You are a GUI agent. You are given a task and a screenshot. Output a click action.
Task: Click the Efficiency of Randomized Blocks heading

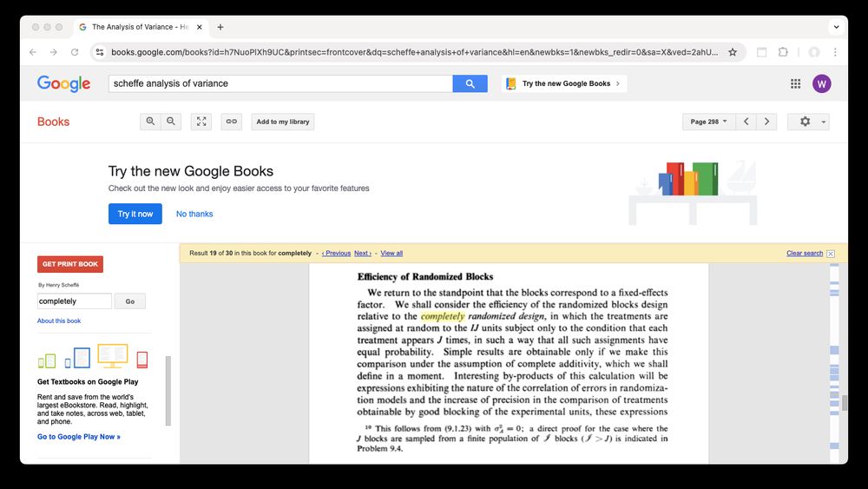[x=425, y=276]
